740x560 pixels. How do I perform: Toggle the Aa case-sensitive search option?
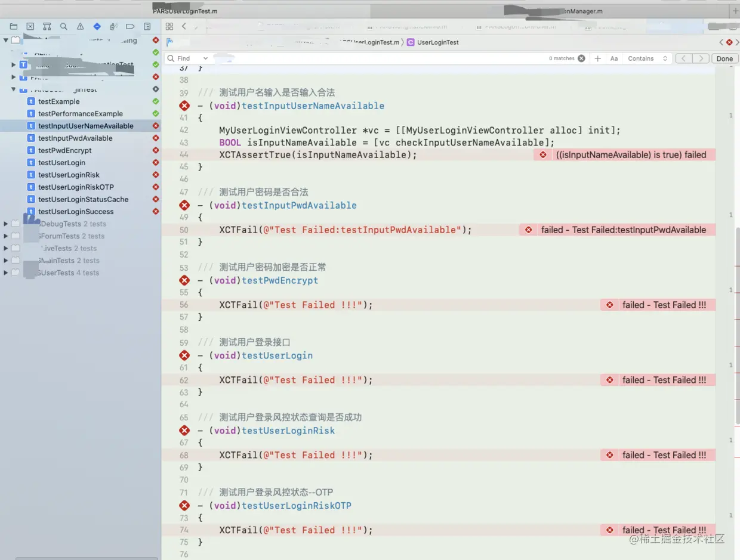pyautogui.click(x=613, y=58)
